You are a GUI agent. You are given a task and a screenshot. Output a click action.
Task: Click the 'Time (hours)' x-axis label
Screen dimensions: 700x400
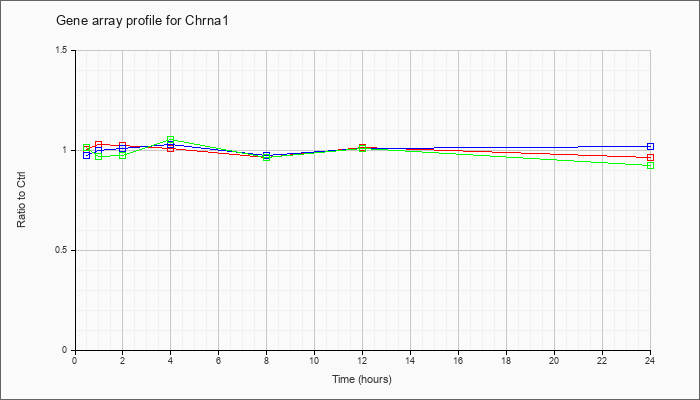pos(362,379)
